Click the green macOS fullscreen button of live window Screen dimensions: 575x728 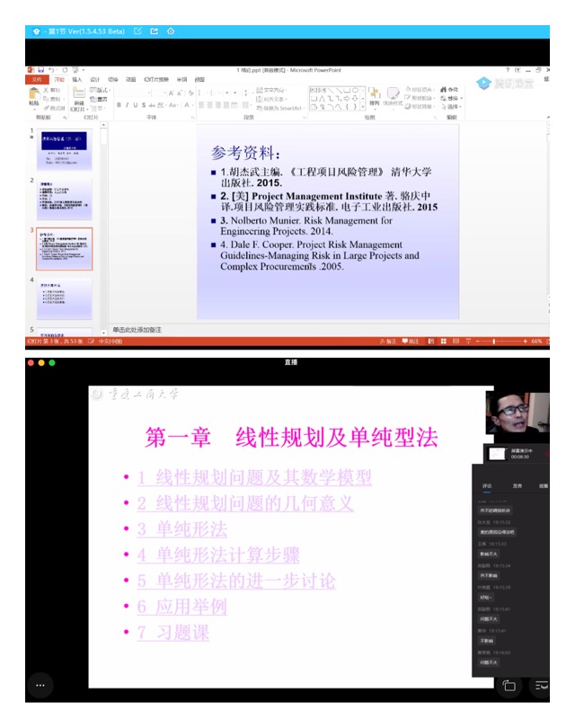[x=52, y=362]
